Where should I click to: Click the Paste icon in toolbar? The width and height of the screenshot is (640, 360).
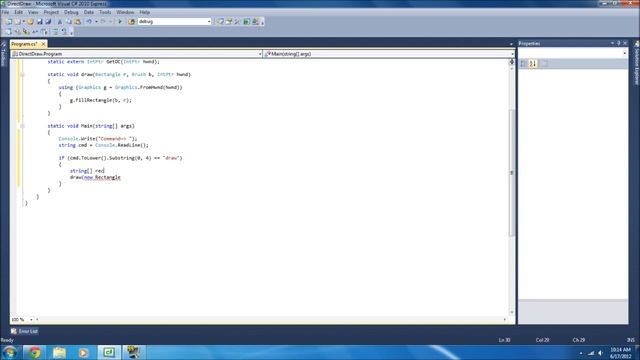point(78,22)
